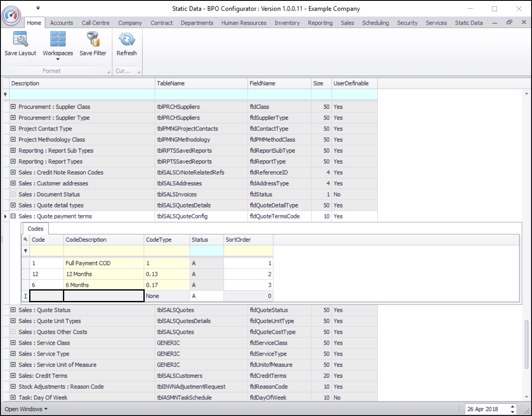Open the quick access toolbar arrow
Viewport: 532px width, 416px height.
(38, 8)
